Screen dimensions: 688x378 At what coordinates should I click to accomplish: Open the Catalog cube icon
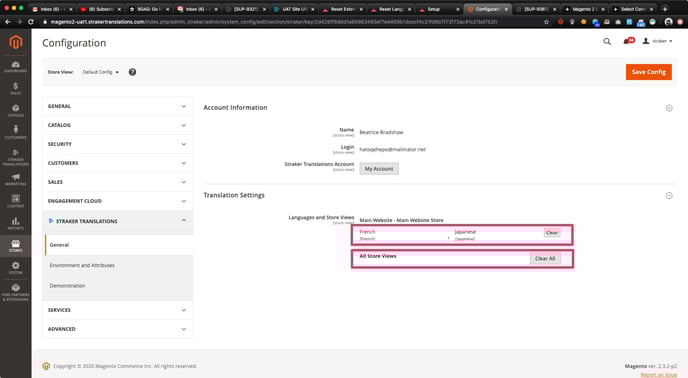tap(15, 110)
